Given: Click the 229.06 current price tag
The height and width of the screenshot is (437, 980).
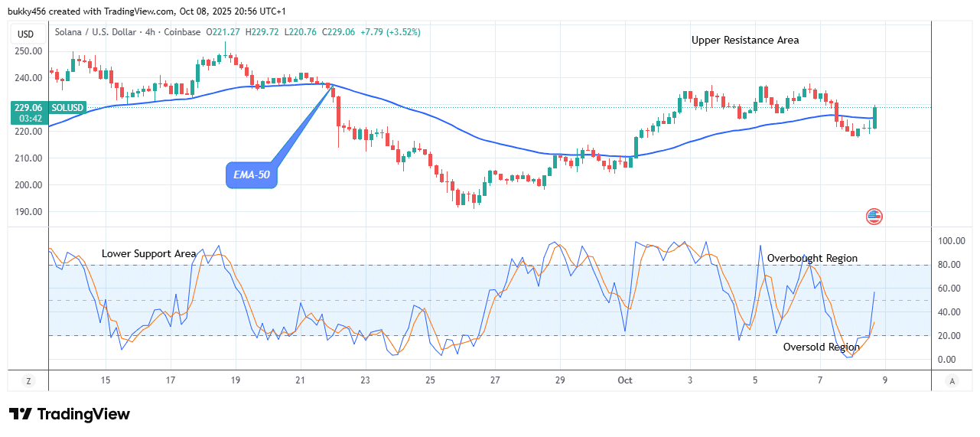Looking at the screenshot, I should pyautogui.click(x=27, y=108).
